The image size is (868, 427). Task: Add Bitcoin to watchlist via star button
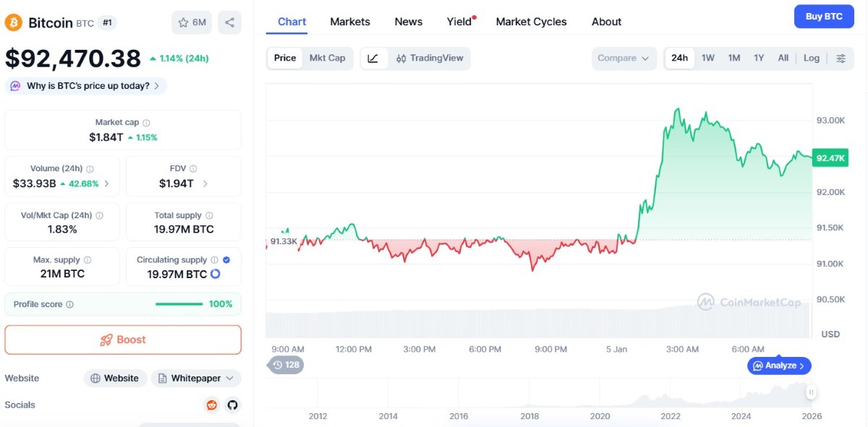click(192, 22)
